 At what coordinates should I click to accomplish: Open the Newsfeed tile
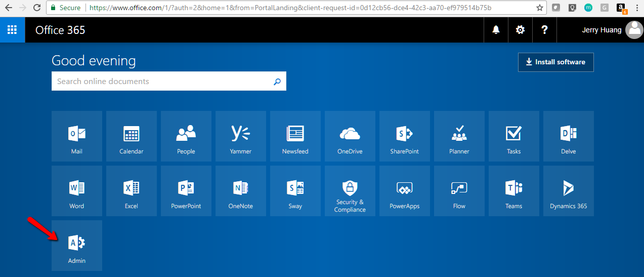click(x=295, y=136)
